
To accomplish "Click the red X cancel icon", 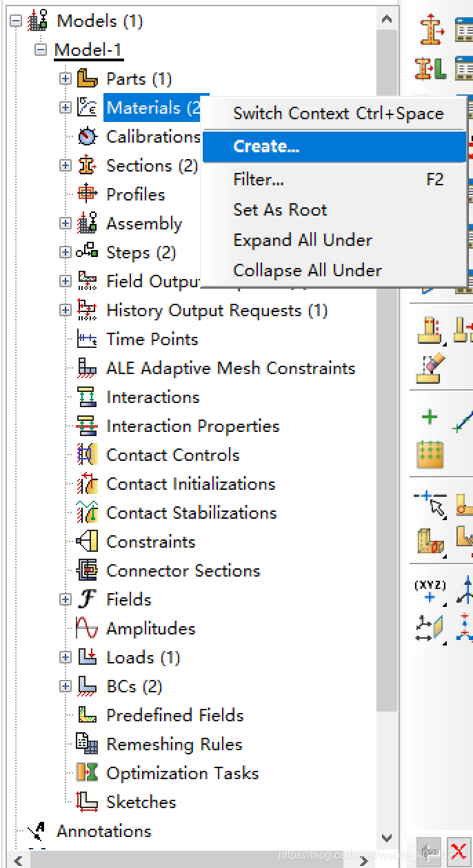I will pyautogui.click(x=459, y=851).
